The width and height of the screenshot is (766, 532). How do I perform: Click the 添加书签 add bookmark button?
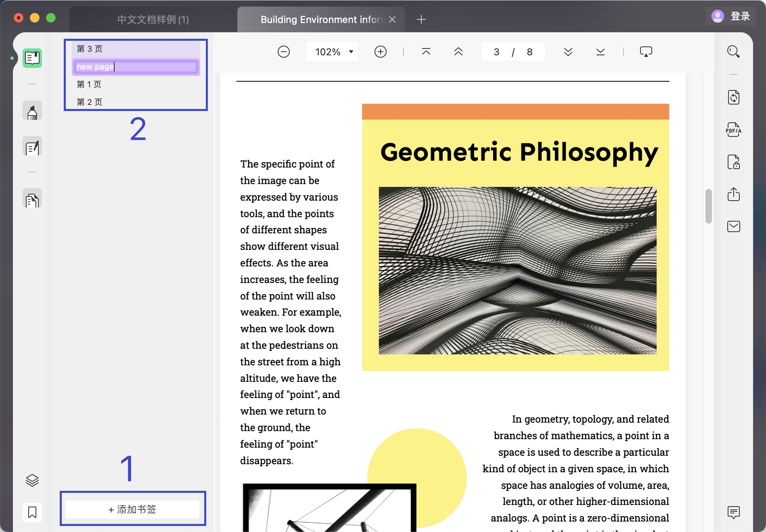point(132,509)
